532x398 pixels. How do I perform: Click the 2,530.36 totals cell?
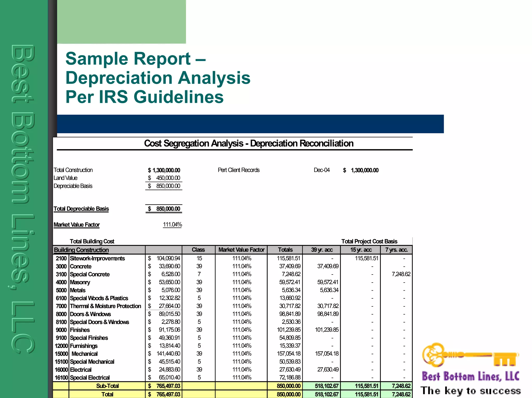291,322
